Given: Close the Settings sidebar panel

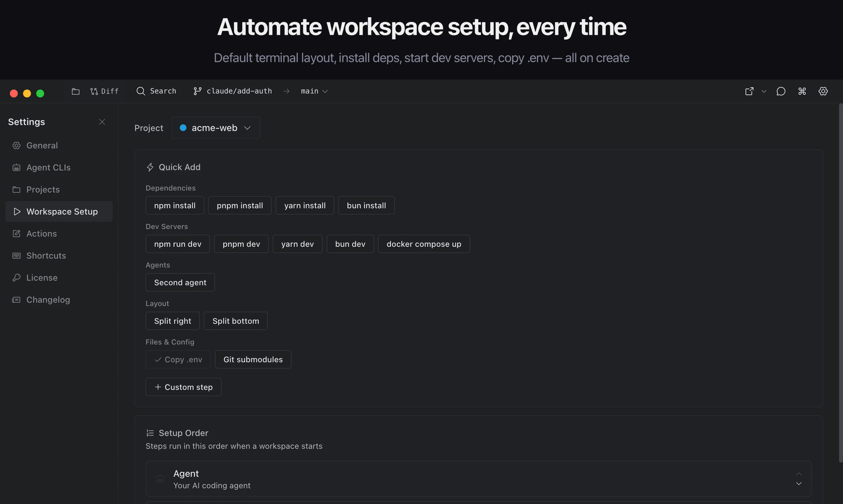Looking at the screenshot, I should 102,122.
